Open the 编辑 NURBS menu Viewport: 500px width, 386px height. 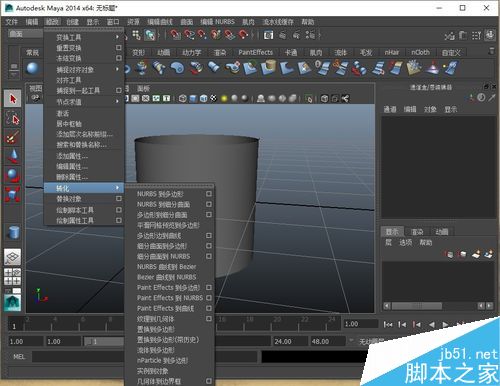pyautogui.click(x=217, y=22)
